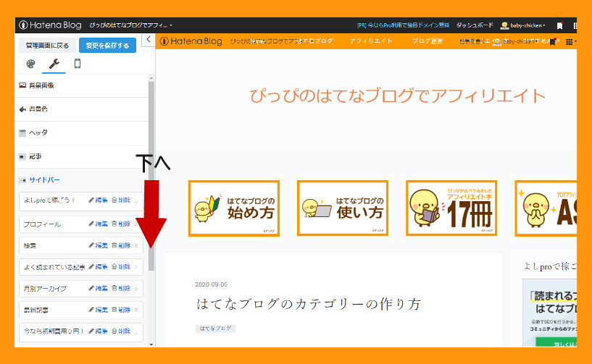Collapse the customize panel with the arrow

(149, 39)
